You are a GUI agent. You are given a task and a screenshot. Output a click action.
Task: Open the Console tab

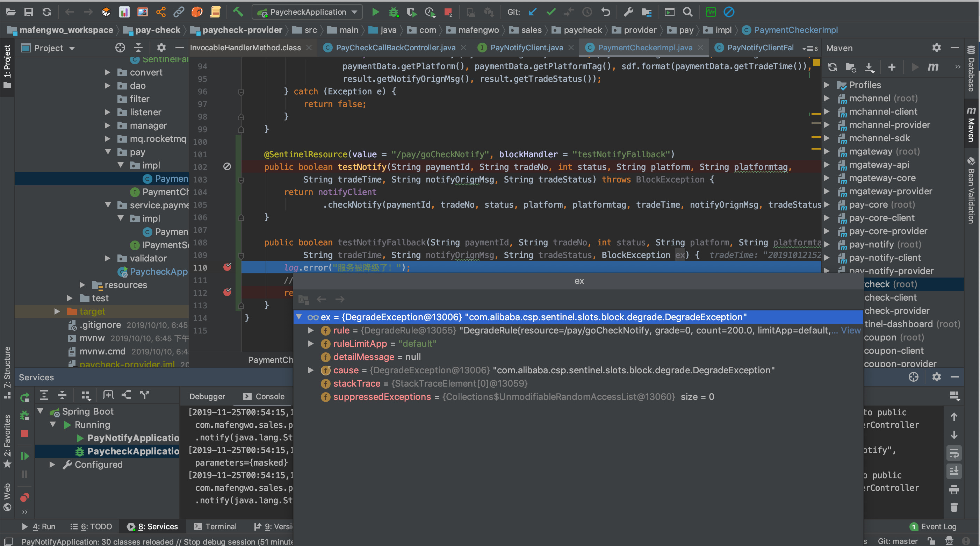coord(264,396)
